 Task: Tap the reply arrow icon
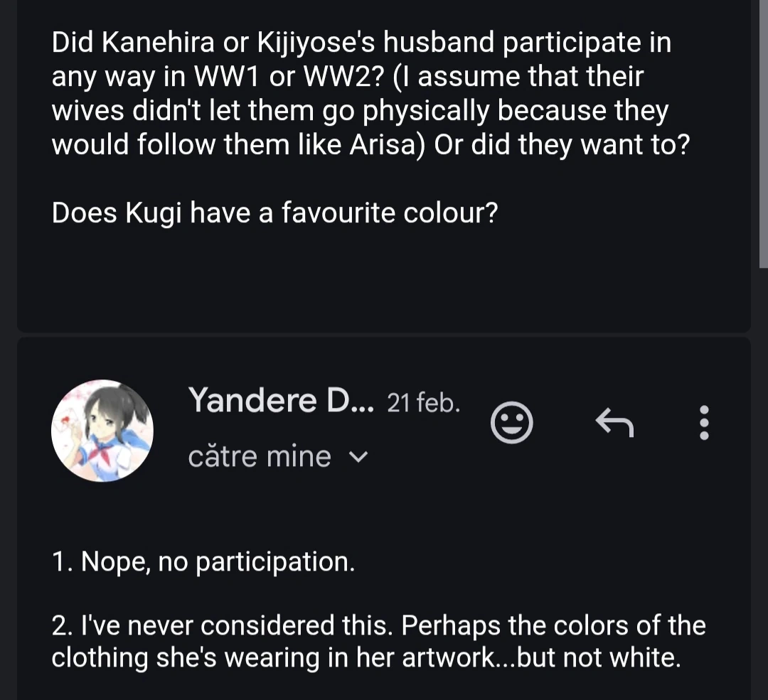[x=614, y=424]
